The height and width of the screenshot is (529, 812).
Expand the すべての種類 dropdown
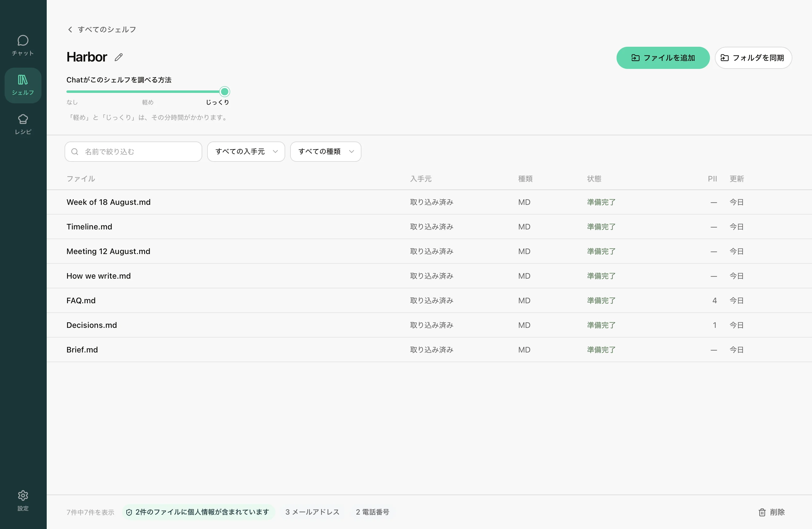pyautogui.click(x=325, y=152)
